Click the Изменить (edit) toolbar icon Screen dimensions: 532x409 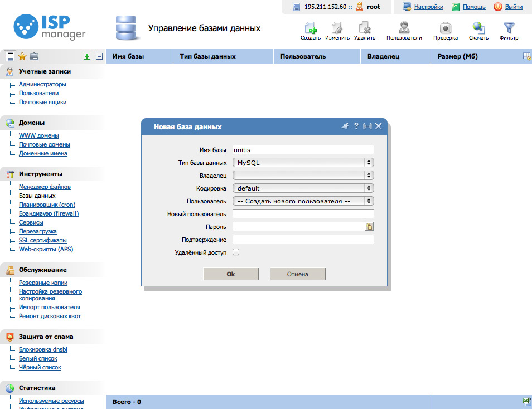tap(337, 30)
